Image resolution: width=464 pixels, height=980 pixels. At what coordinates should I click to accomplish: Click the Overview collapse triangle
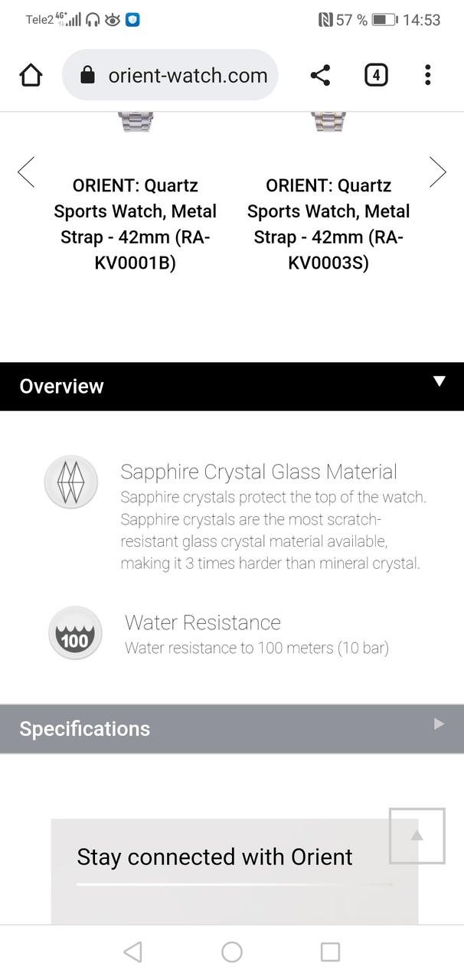(439, 381)
